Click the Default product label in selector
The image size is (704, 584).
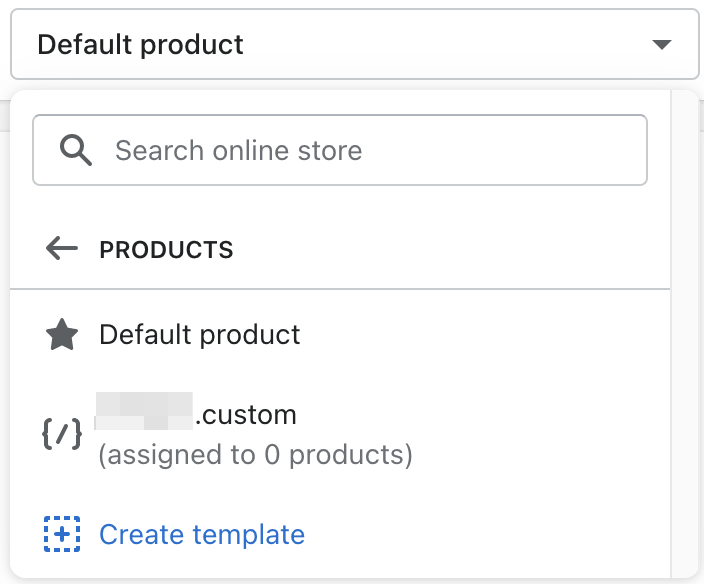point(141,45)
